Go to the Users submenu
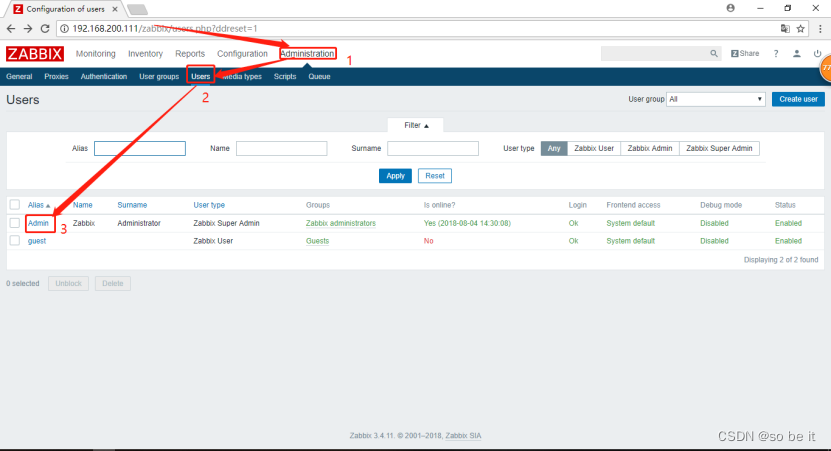831x451 pixels. pyautogui.click(x=201, y=77)
